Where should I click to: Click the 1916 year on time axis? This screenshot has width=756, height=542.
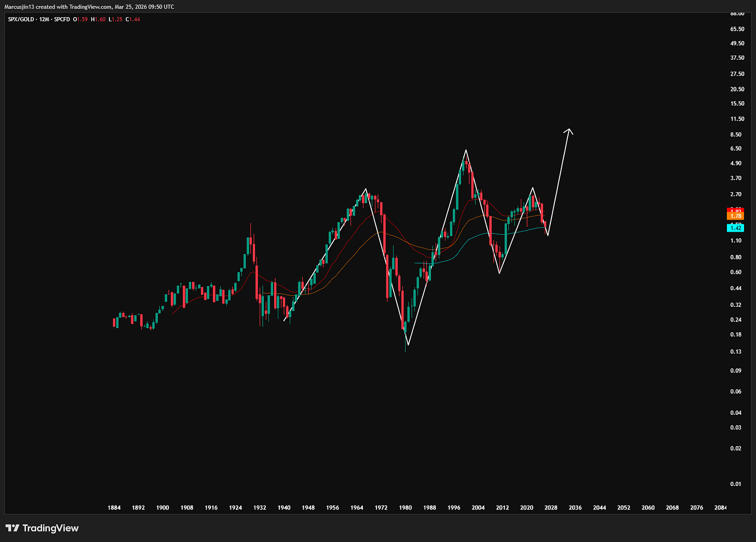point(211,508)
